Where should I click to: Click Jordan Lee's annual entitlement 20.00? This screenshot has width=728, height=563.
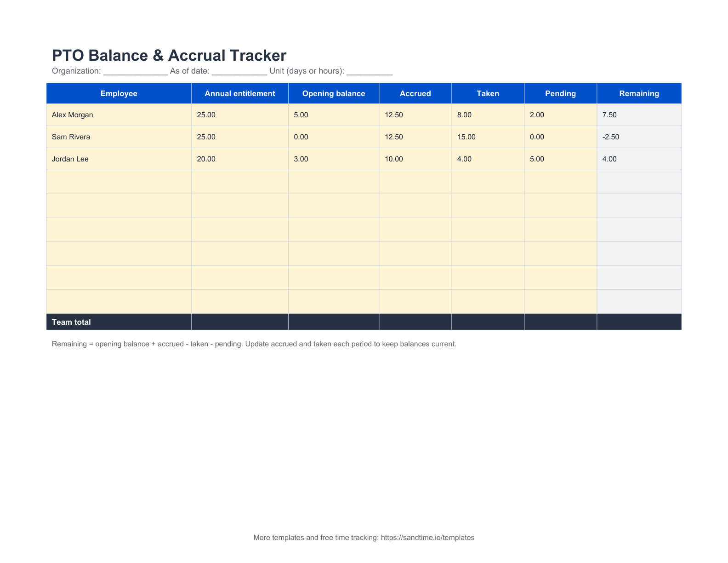(239, 159)
